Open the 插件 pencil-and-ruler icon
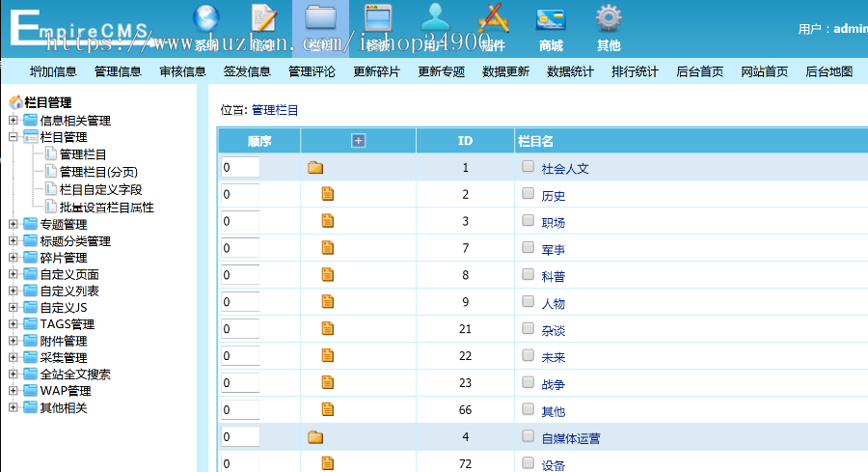 493,17
